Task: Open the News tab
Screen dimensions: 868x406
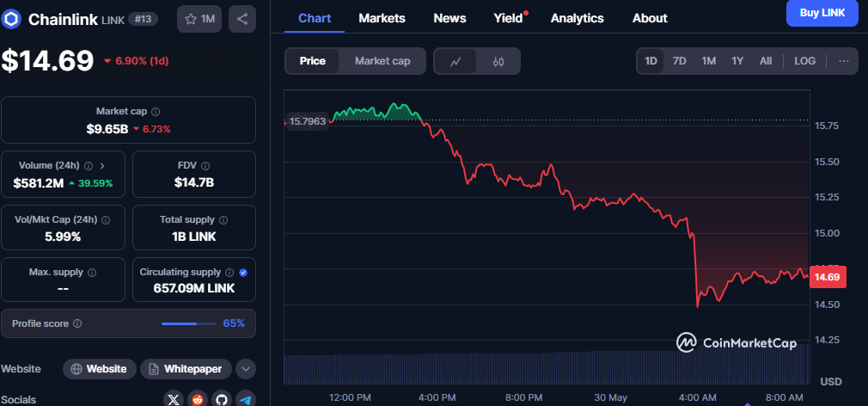Action: pos(449,18)
